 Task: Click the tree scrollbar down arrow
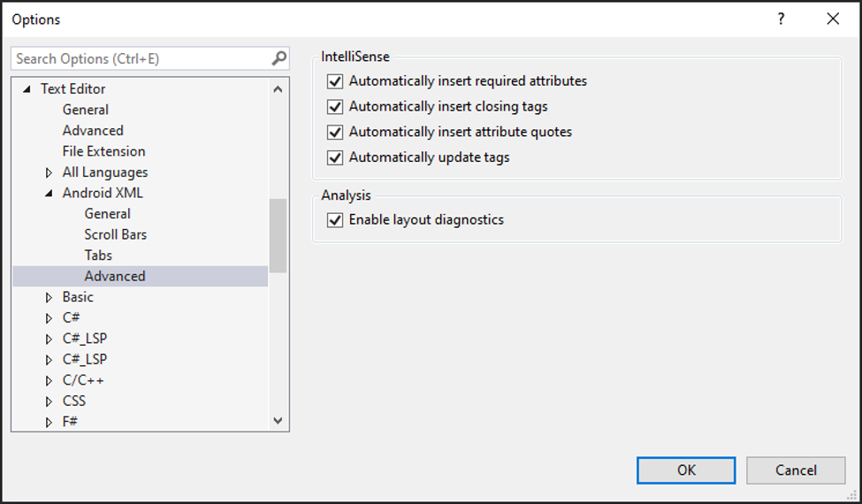click(x=278, y=421)
